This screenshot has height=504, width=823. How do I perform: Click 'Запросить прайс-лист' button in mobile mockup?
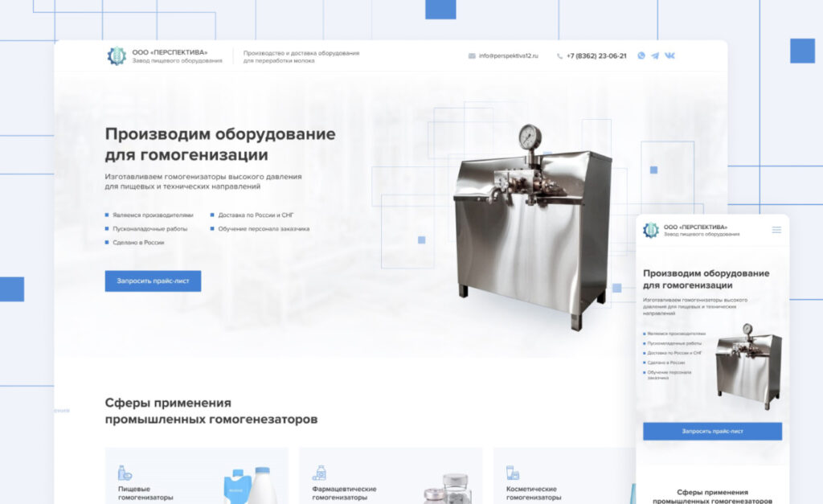[712, 431]
